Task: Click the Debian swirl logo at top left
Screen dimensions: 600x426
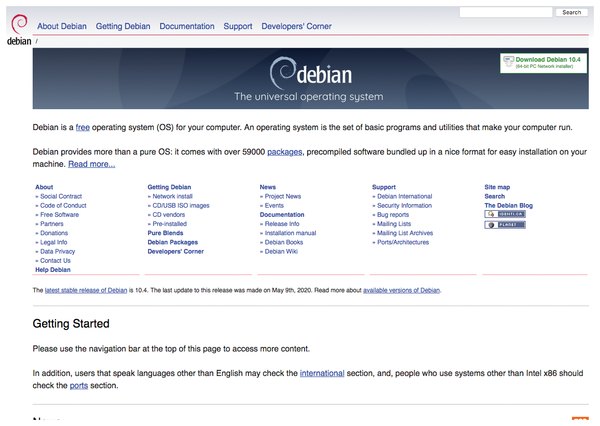Action: pyautogui.click(x=19, y=29)
